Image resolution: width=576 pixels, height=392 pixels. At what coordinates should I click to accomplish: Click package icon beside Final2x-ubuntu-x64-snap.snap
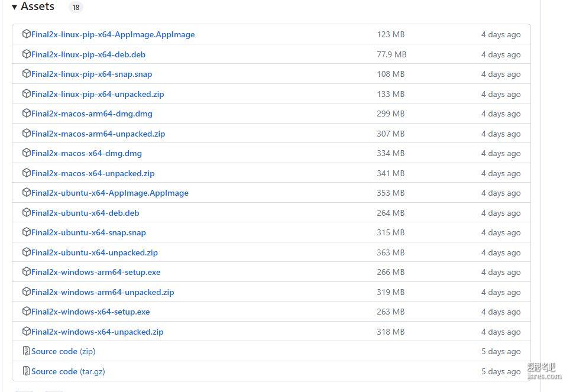[x=27, y=232]
